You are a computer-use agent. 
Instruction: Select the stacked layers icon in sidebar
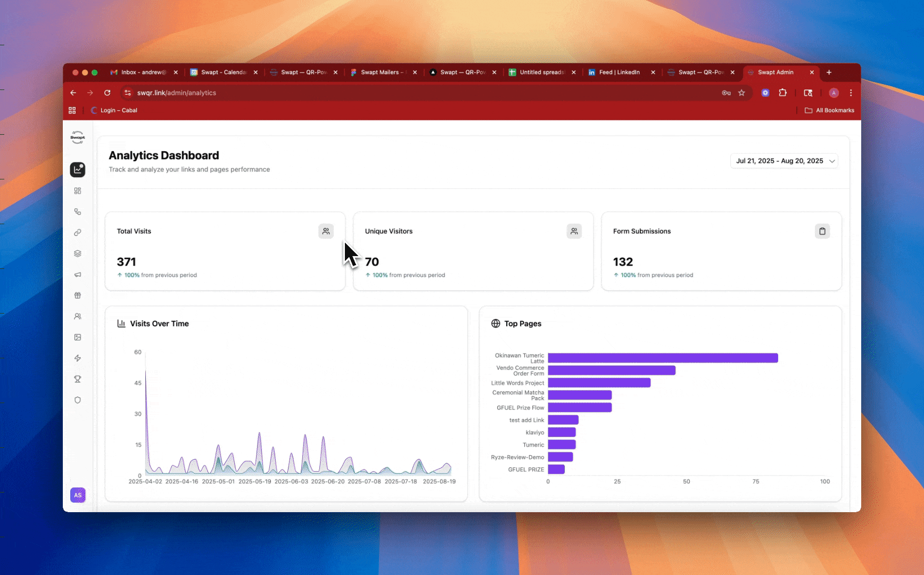78,253
